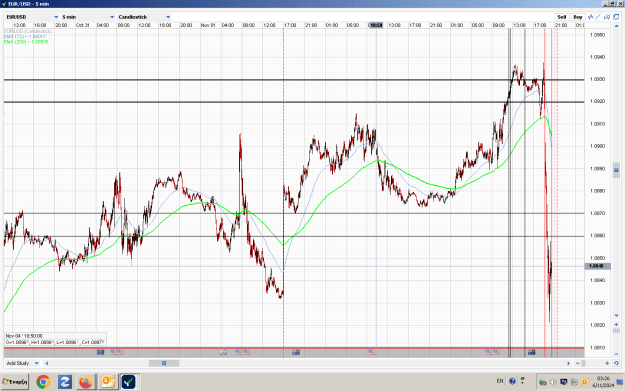Screen dimensions: 625x391
Task: Click the EMA (200) indicator label
Action: pos(26,41)
